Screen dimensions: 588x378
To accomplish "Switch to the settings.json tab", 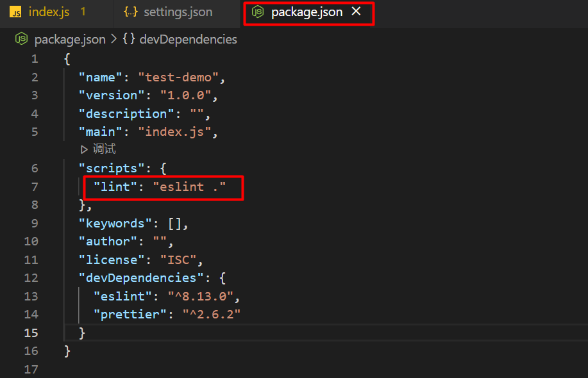I will [x=178, y=12].
